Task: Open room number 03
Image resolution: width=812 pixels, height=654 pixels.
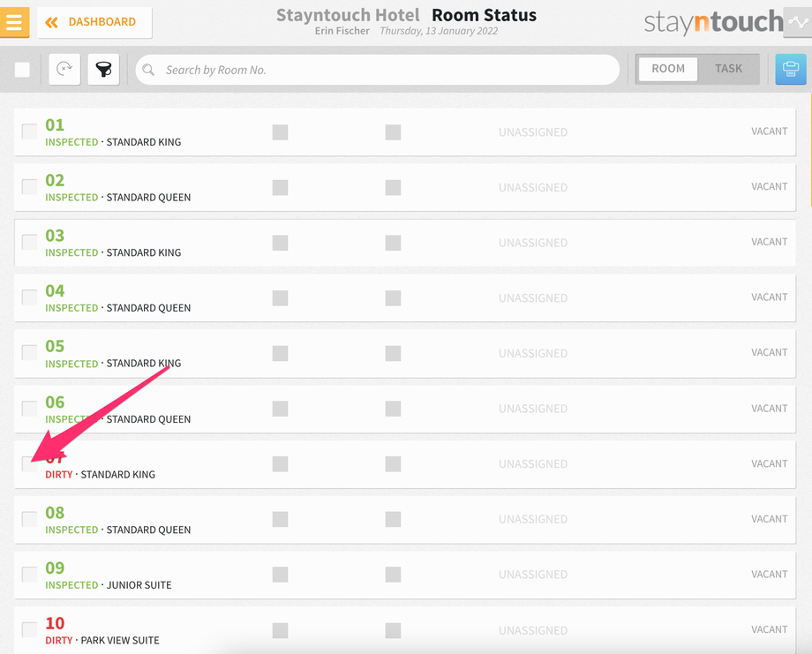Action: (55, 236)
